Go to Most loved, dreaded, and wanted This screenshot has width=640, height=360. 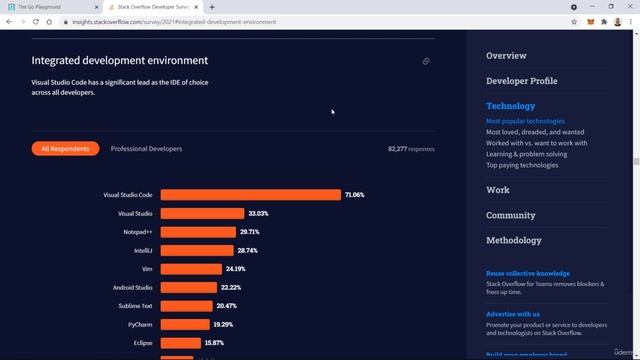[x=535, y=132]
